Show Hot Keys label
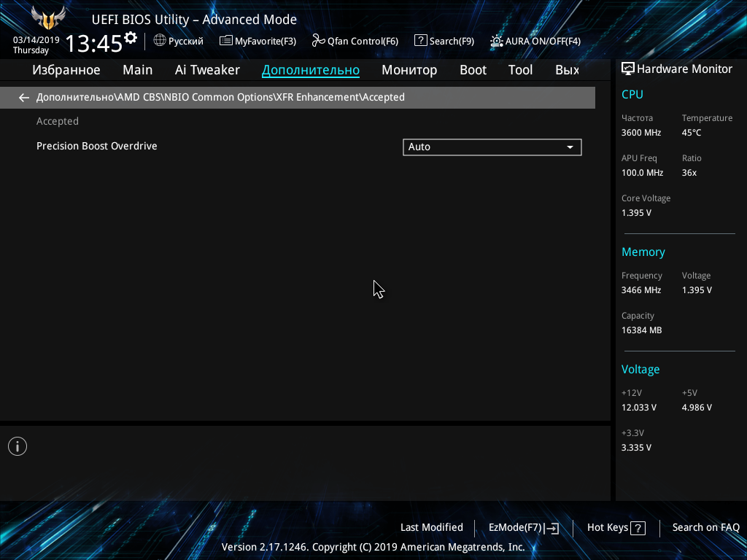Viewport: 747px width, 560px height. [x=608, y=528]
